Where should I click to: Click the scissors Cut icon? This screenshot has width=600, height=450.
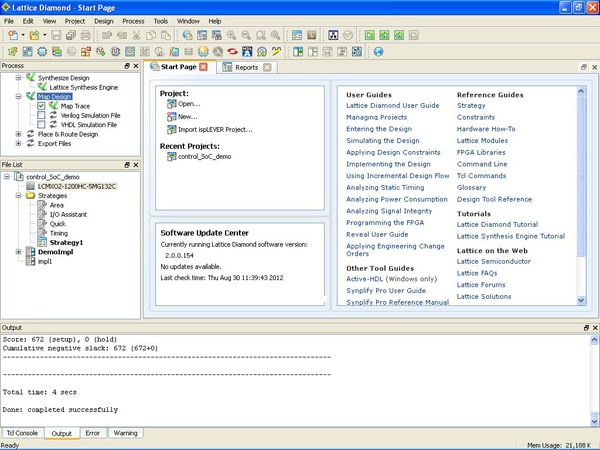(137, 35)
